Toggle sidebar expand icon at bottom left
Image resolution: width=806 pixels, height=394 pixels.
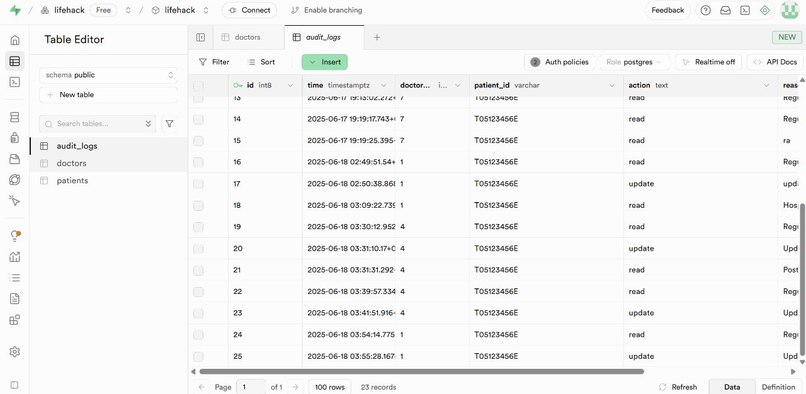point(15,385)
